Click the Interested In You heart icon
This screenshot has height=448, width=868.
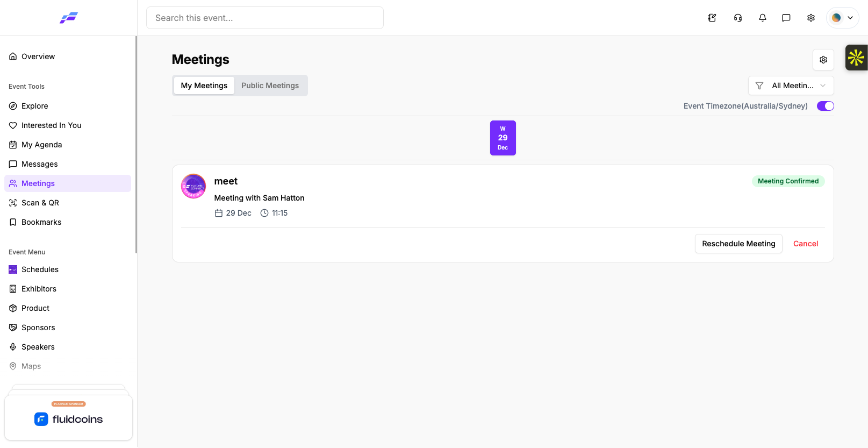point(13,125)
